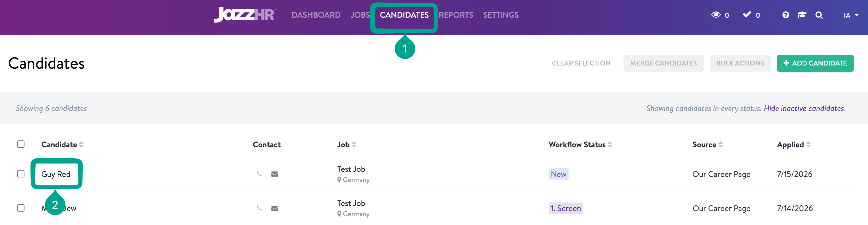This screenshot has width=868, height=225.
Task: Click the JazzHR logo
Action: pyautogui.click(x=245, y=15)
